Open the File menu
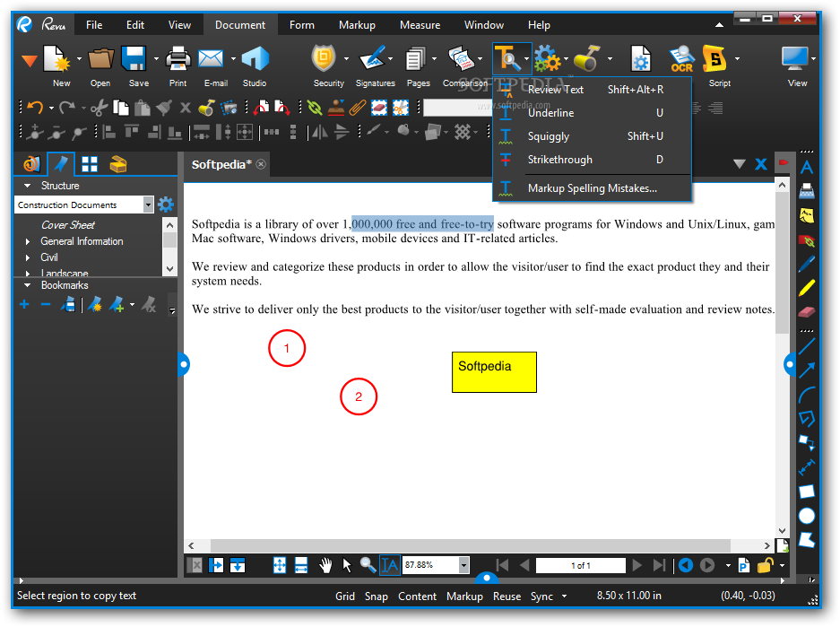This screenshot has width=840, height=627. pos(94,25)
